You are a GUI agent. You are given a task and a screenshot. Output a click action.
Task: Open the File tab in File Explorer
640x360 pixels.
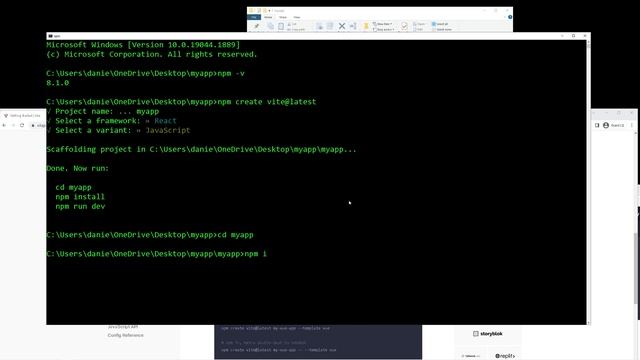point(254,17)
